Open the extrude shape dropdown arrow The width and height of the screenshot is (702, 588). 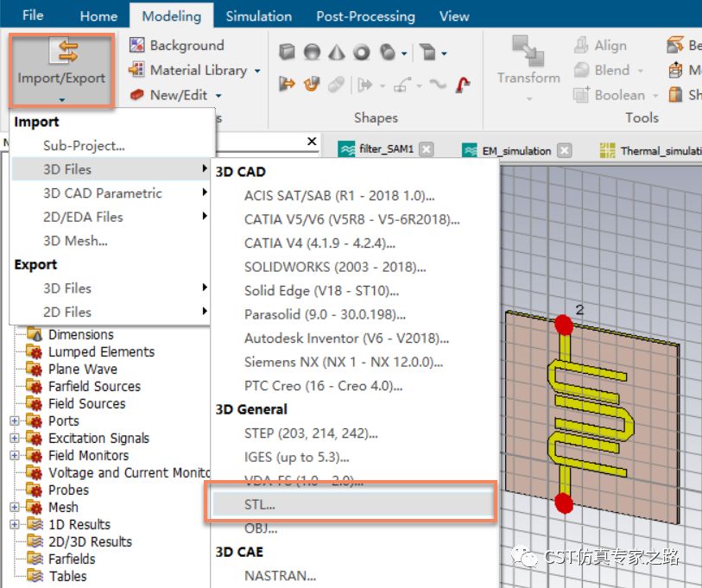pos(444,54)
